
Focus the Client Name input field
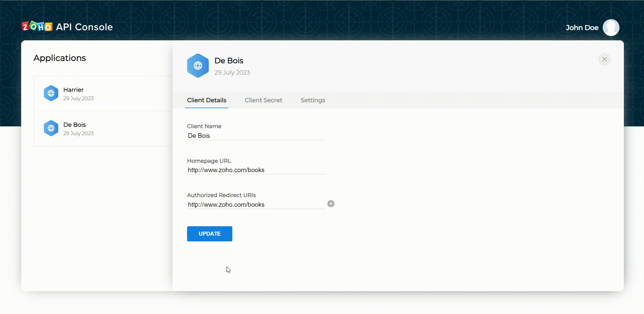click(x=256, y=136)
